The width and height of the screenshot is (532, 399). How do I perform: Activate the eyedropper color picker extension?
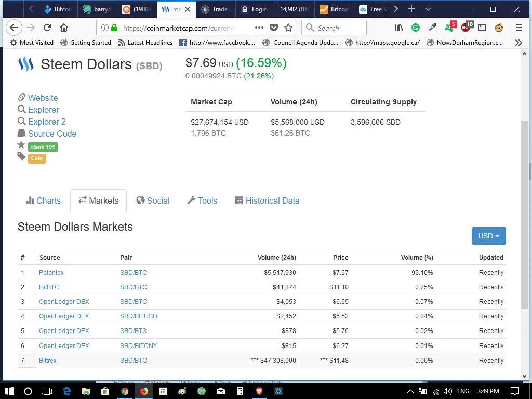tap(432, 28)
